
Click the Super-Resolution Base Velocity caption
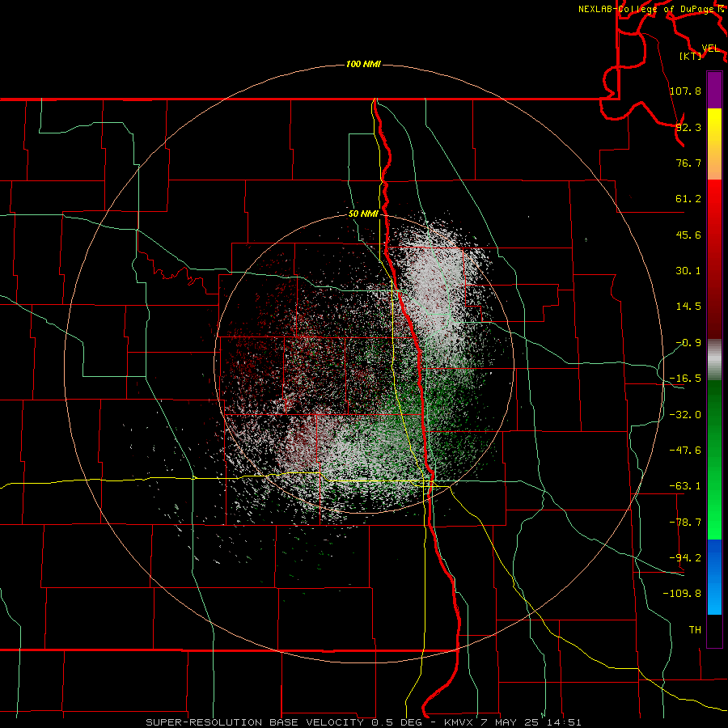click(x=363, y=722)
